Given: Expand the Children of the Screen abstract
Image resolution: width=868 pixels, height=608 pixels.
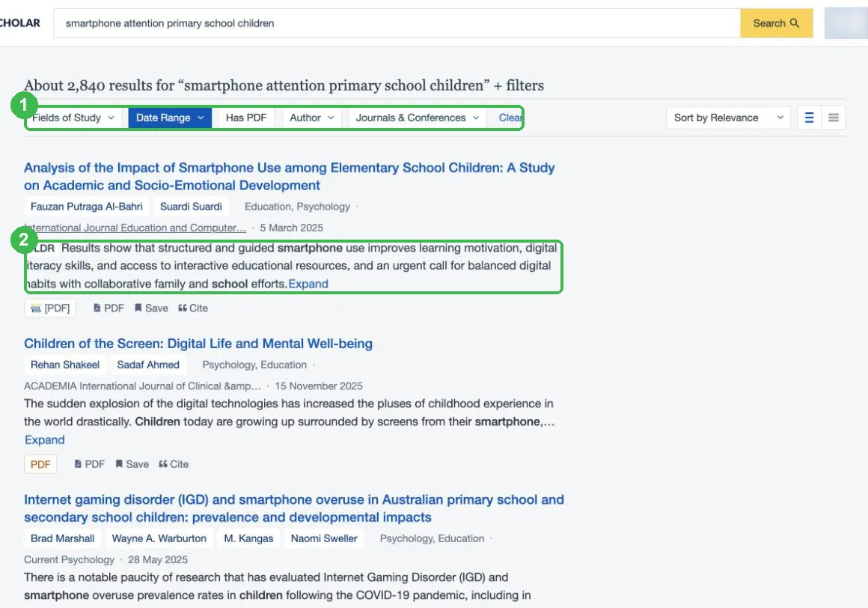Looking at the screenshot, I should (x=45, y=440).
